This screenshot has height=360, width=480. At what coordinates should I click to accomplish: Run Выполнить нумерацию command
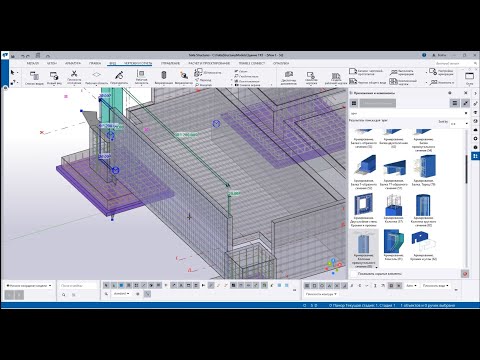(x=403, y=72)
